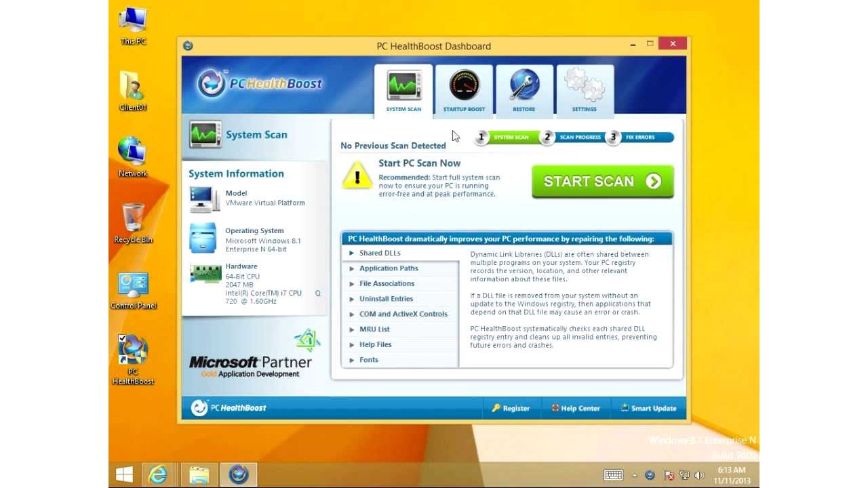Click the Action Center flag icon
This screenshot has height=488, width=868.
tap(669, 475)
